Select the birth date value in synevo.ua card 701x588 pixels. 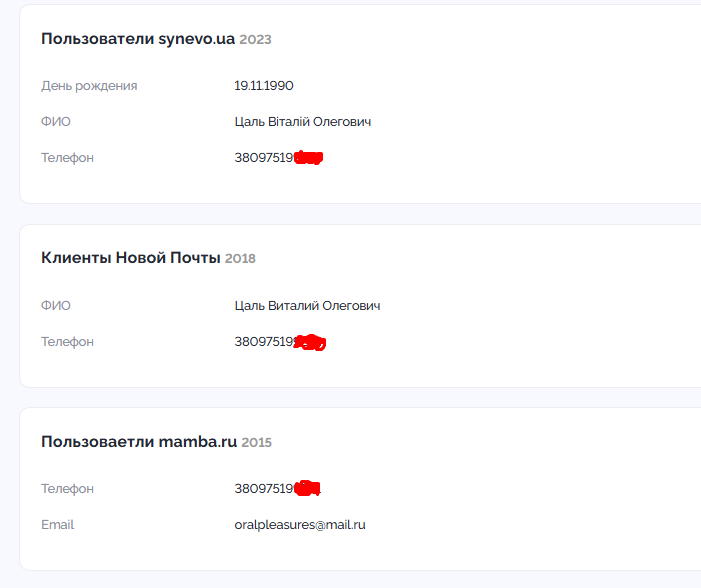264,86
